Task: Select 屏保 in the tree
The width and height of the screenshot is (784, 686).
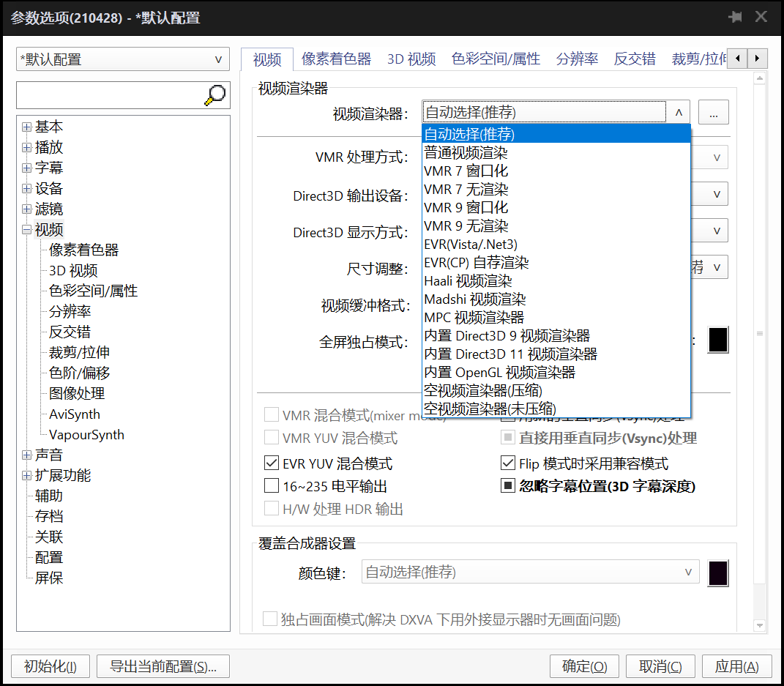Action: (49, 578)
